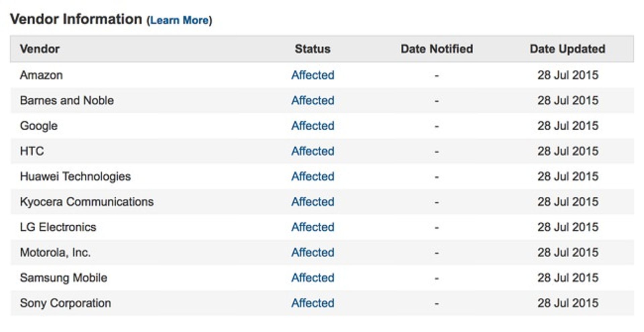This screenshot has width=644, height=332.
Task: Open Huawei Technologies Affected link
Action: point(313,176)
